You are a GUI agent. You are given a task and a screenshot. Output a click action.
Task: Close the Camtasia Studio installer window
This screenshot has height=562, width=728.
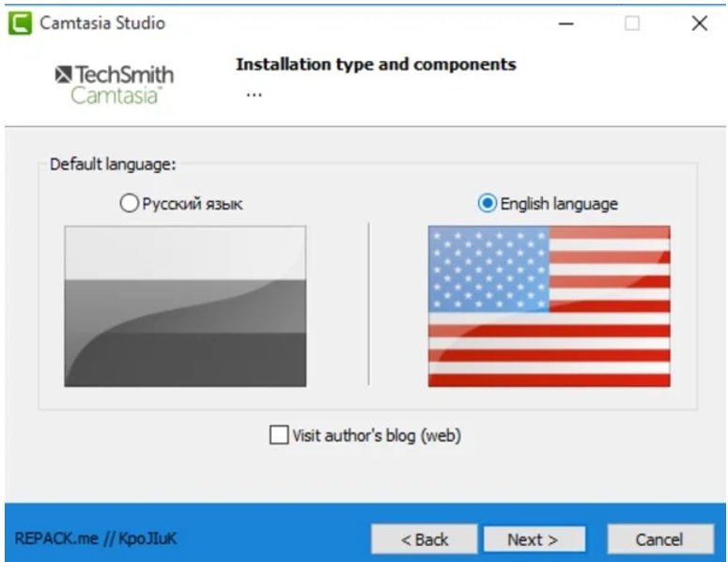coord(700,23)
